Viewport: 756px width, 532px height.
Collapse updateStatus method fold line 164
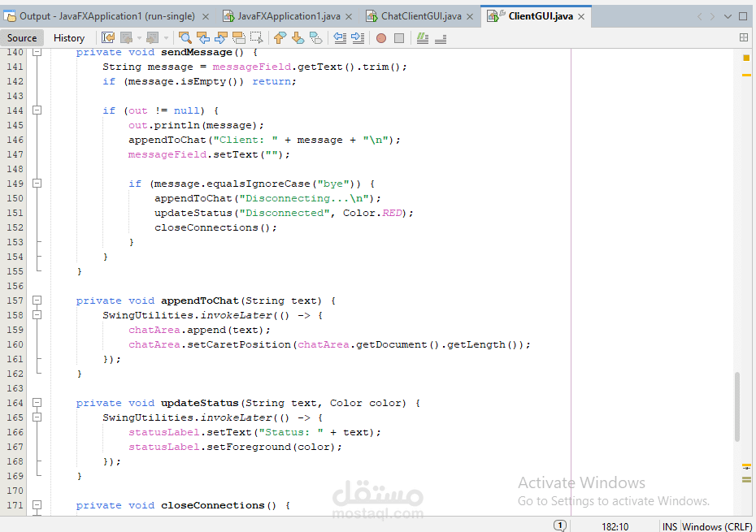(x=37, y=402)
